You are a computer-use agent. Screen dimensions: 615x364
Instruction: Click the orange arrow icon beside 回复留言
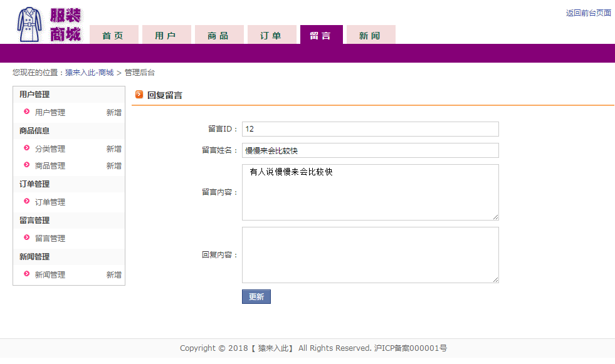[139, 95]
